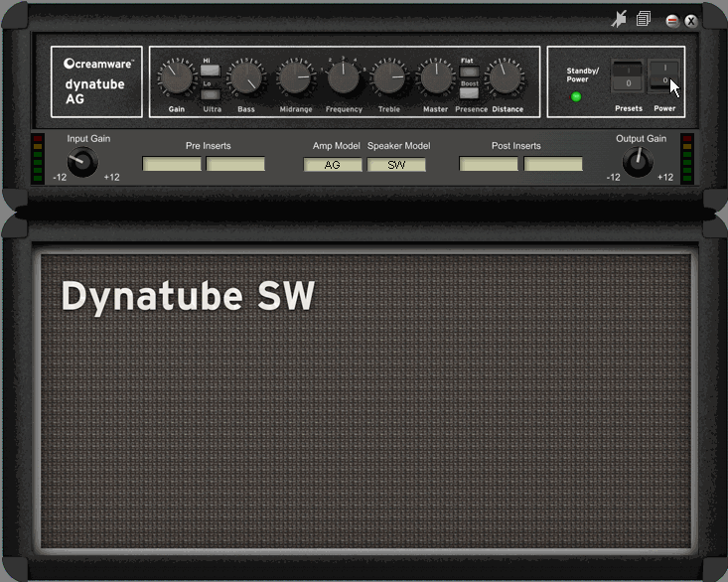
Task: Flip the Presets rocker switch
Action: pos(628,76)
